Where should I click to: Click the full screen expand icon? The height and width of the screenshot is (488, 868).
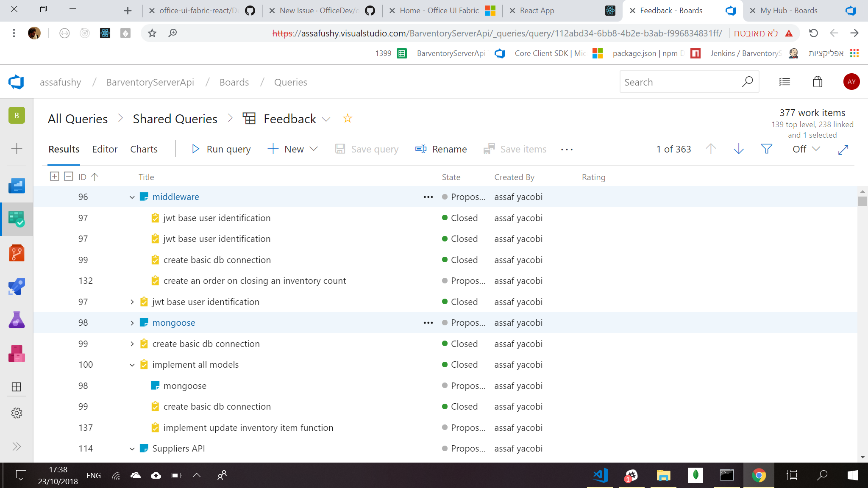coord(843,150)
